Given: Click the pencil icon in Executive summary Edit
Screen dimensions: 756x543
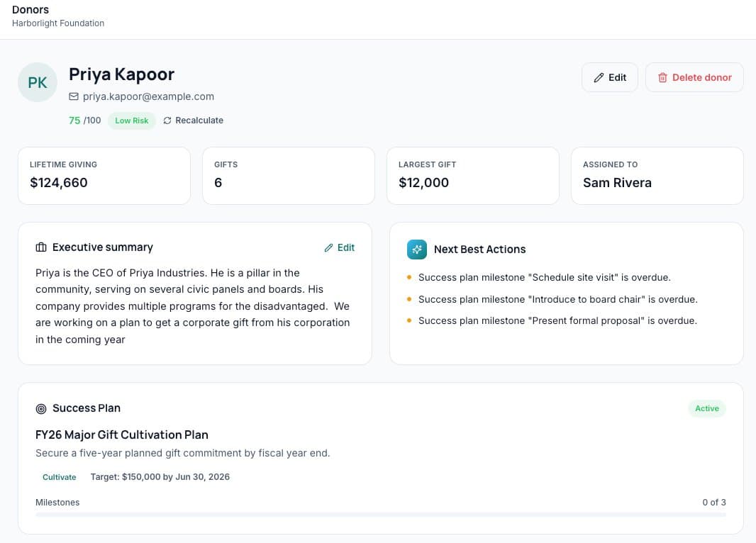Looking at the screenshot, I should click(329, 247).
